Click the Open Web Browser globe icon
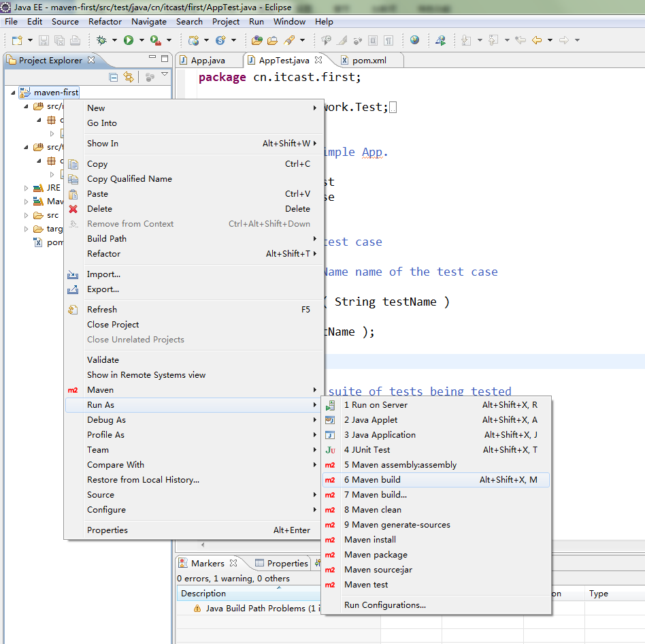Viewport: 645px width, 644px height. click(414, 40)
